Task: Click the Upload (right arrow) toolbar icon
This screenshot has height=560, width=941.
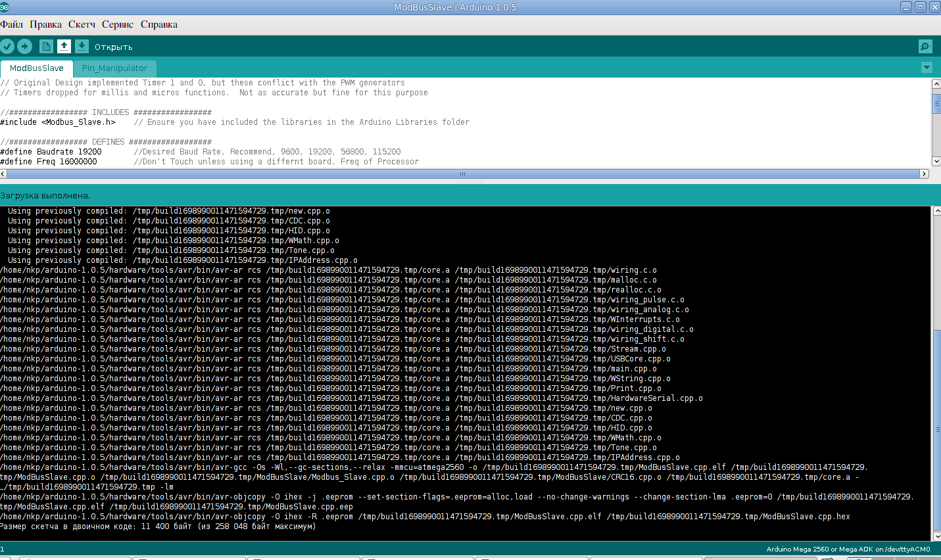Action: (25, 46)
